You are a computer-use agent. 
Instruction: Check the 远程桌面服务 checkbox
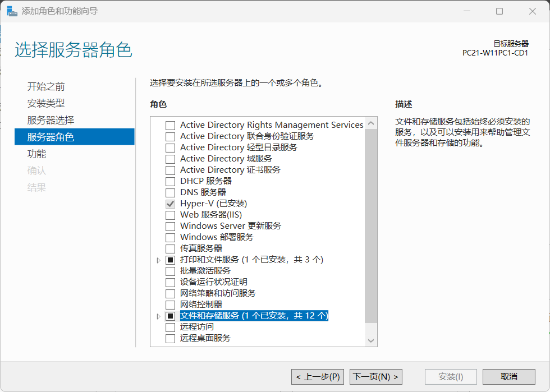pyautogui.click(x=170, y=338)
